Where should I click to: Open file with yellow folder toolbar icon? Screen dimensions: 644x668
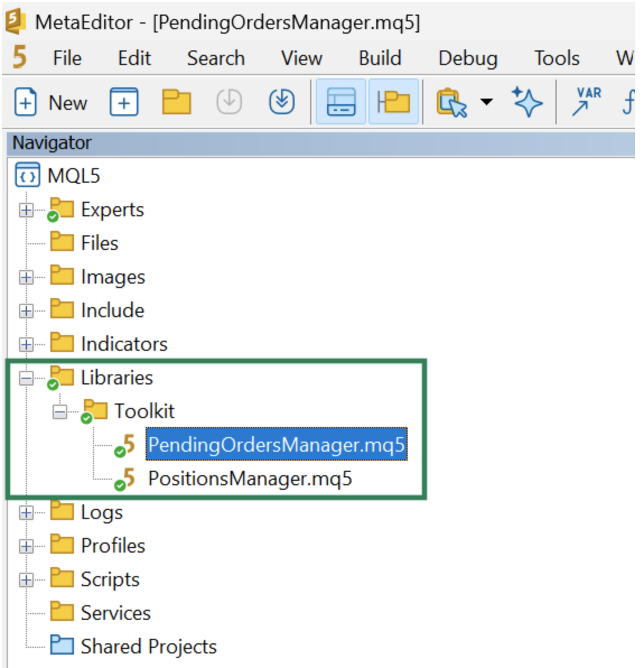(176, 102)
